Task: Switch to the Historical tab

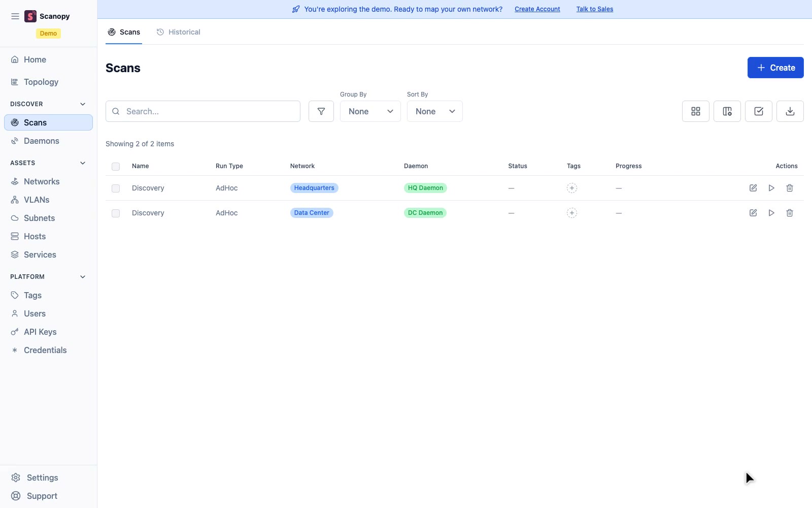Action: (178, 32)
